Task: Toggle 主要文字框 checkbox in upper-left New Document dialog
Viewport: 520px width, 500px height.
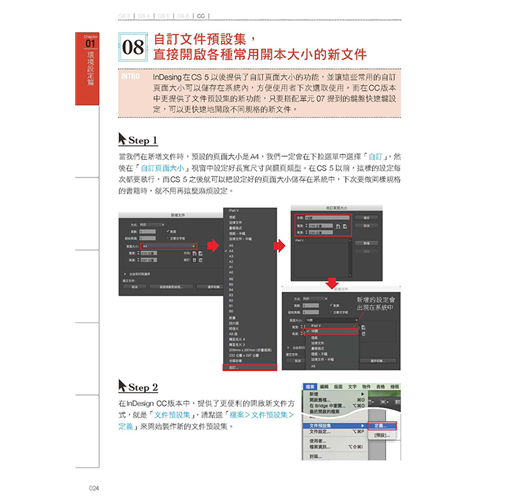Action: 167,238
